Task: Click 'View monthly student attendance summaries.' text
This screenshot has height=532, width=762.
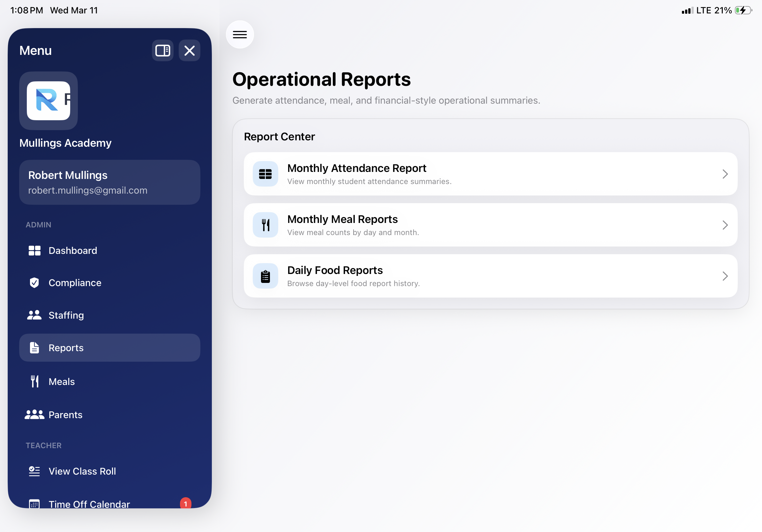Action: [x=369, y=181]
